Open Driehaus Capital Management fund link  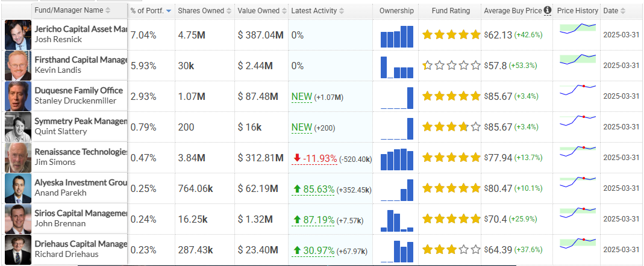(x=81, y=244)
